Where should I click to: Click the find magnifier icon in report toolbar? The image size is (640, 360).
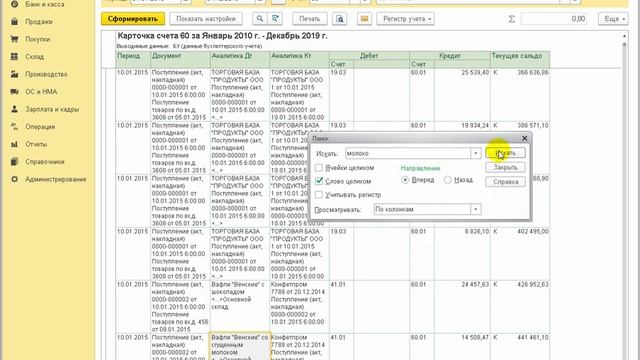(x=260, y=19)
